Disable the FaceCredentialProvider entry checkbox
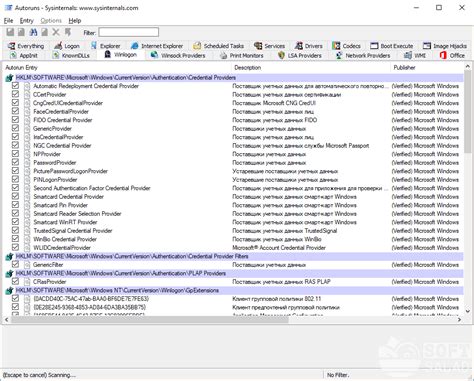Screen dimensions: 474x381 (15, 111)
